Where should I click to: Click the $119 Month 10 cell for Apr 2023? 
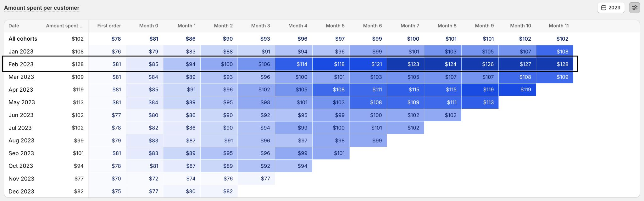coord(518,90)
